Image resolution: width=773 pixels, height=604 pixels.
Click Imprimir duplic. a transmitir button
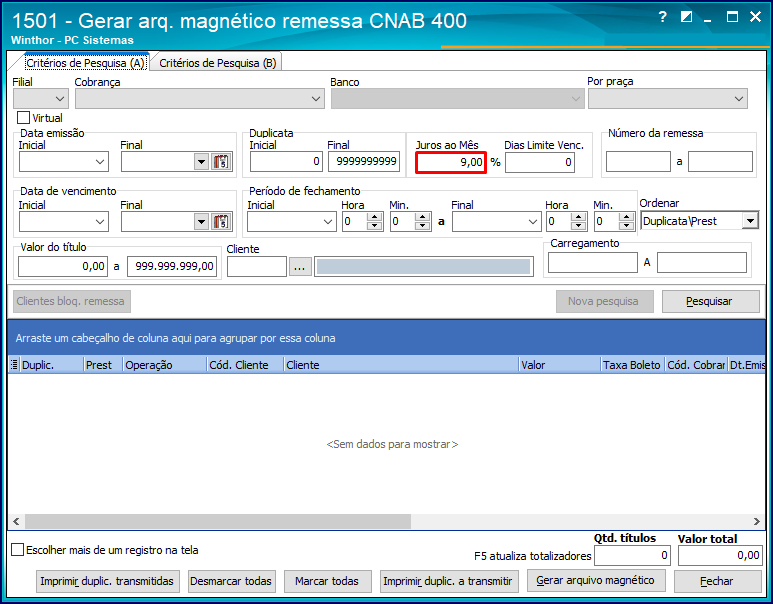point(448,581)
